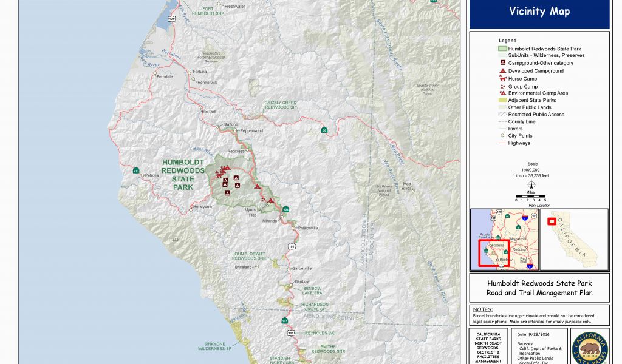The width and height of the screenshot is (622, 364).
Task: Click the California State Parks bear logo
Action: tap(589, 348)
